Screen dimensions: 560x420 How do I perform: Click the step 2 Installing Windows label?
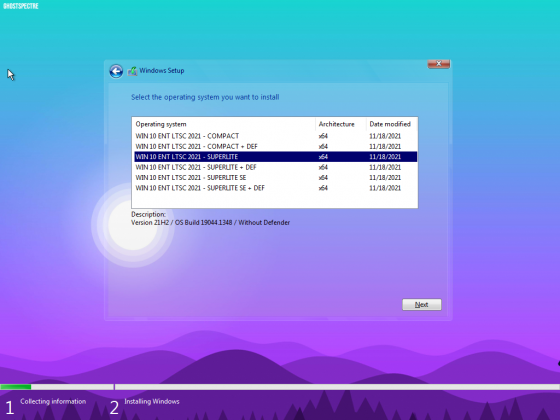152,401
